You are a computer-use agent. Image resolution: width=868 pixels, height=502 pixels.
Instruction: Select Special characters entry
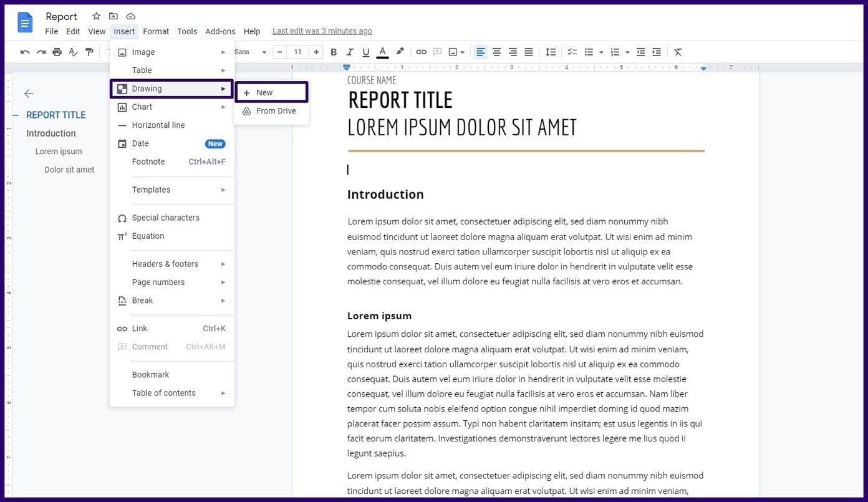click(171, 218)
